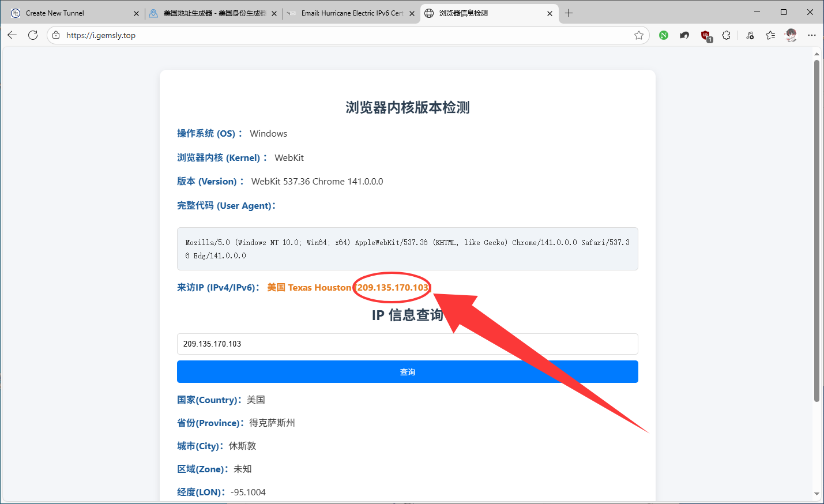
Task: Reload the current page
Action: [x=33, y=35]
